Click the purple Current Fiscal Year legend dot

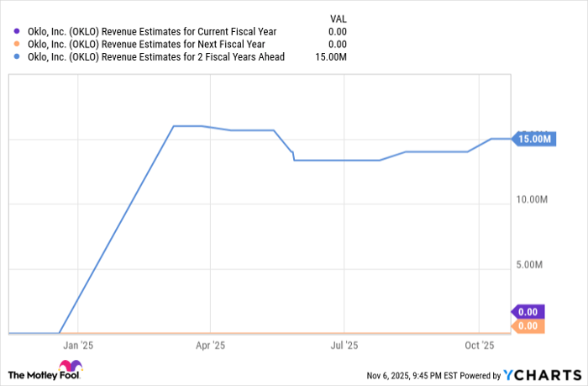tap(17, 31)
